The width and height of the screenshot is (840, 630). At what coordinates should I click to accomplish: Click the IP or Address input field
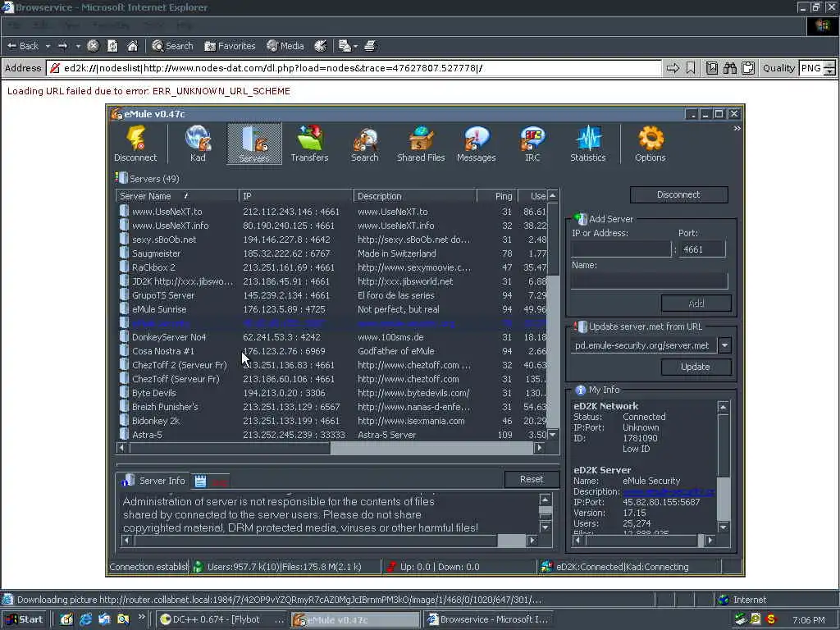(621, 249)
